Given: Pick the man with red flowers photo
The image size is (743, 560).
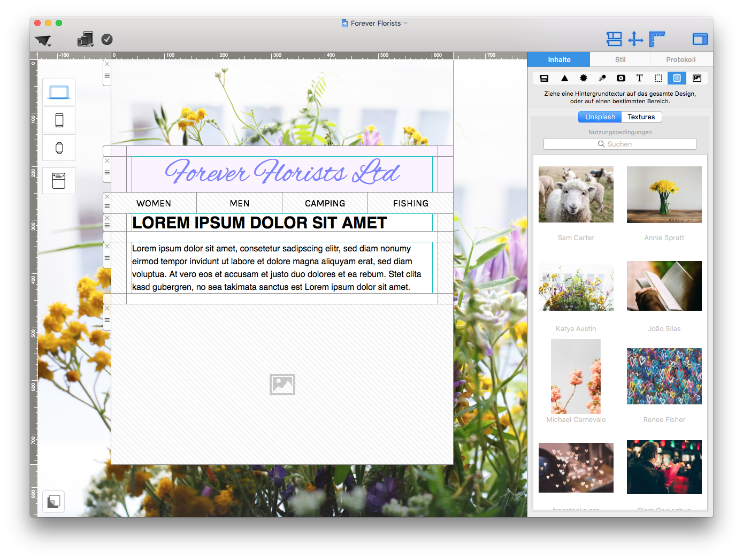Looking at the screenshot, I should coord(664,467).
